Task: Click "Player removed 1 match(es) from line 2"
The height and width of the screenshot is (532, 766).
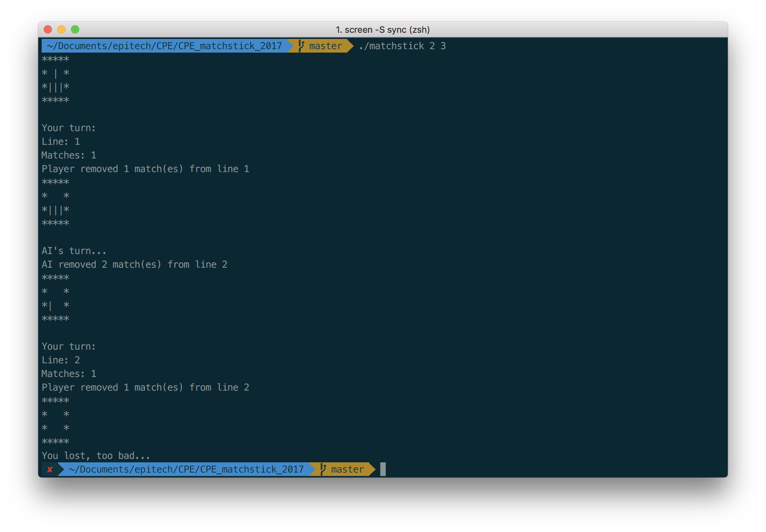Action: (x=145, y=387)
